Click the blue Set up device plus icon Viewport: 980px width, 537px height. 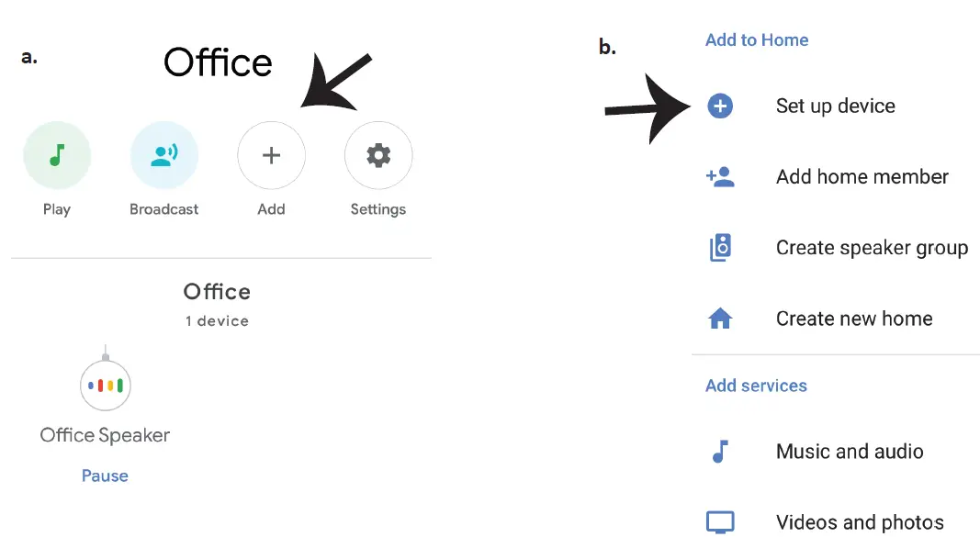click(720, 106)
